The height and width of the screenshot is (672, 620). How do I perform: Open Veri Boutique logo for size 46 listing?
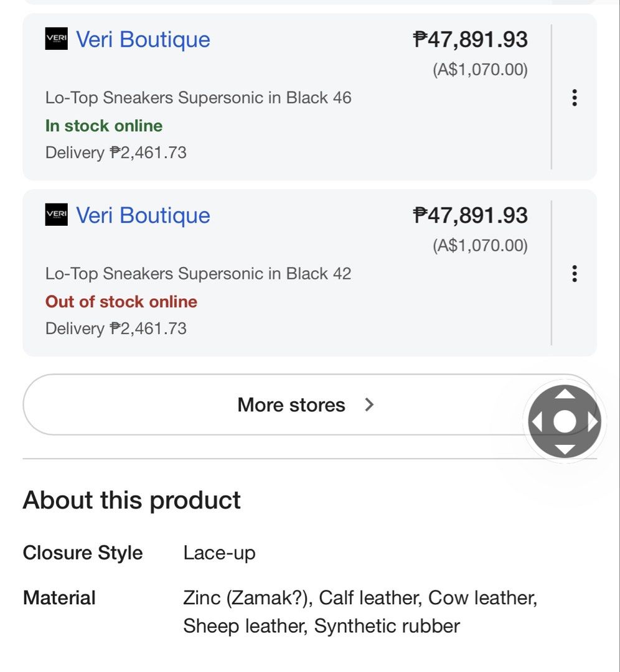56,39
